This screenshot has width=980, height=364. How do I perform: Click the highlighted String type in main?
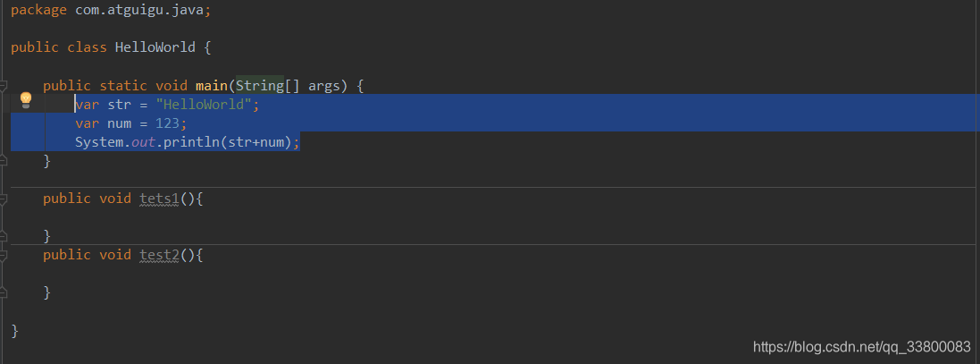[259, 86]
